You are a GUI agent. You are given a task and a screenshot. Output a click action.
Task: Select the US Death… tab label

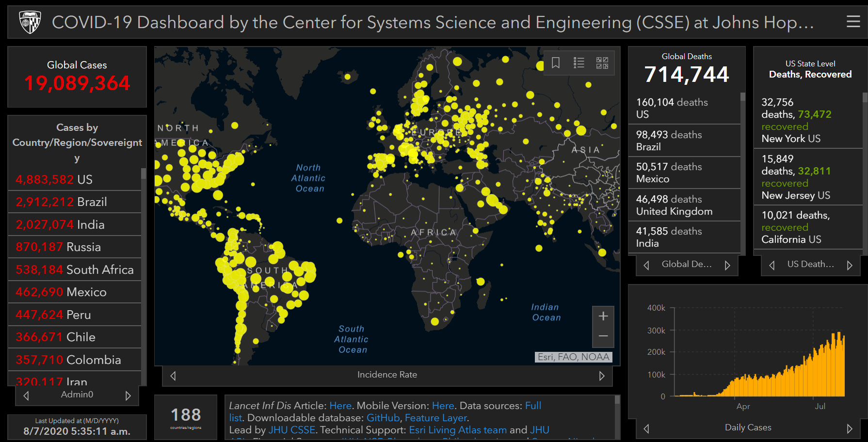point(810,264)
